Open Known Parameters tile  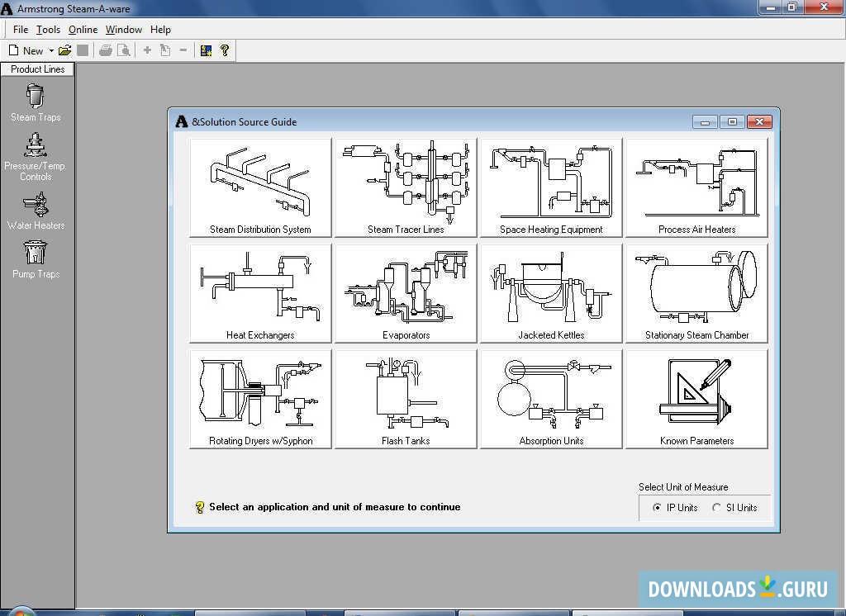(696, 399)
